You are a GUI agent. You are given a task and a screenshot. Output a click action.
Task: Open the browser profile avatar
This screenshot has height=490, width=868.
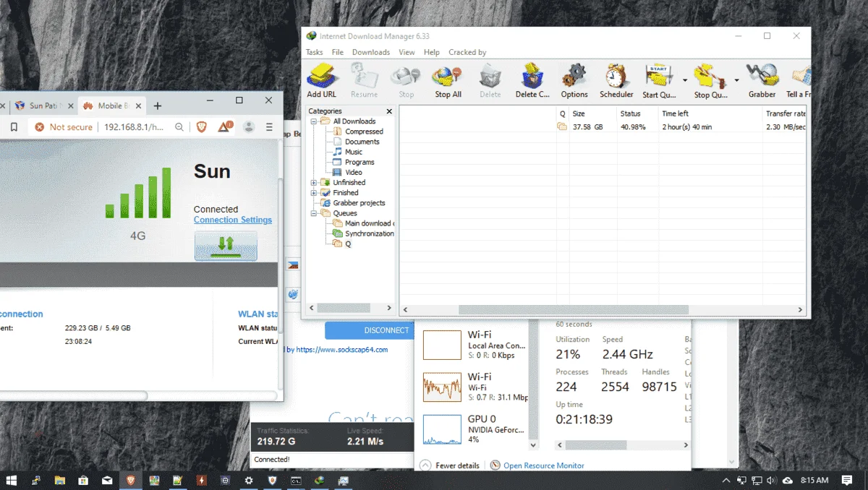click(x=249, y=126)
